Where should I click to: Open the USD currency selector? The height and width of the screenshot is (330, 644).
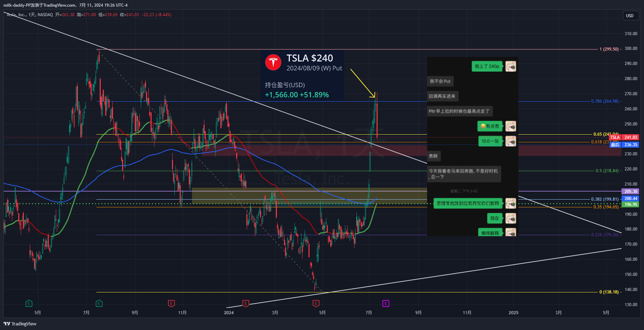630,16
